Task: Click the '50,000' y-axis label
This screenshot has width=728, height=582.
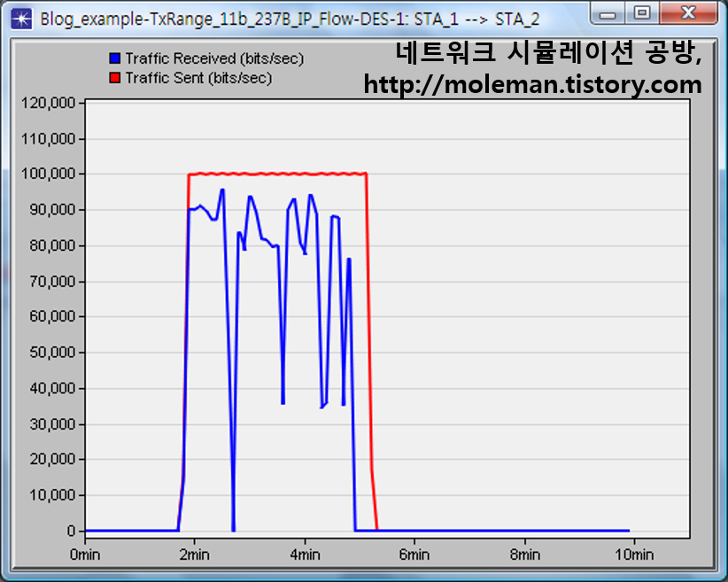Action: pos(52,353)
